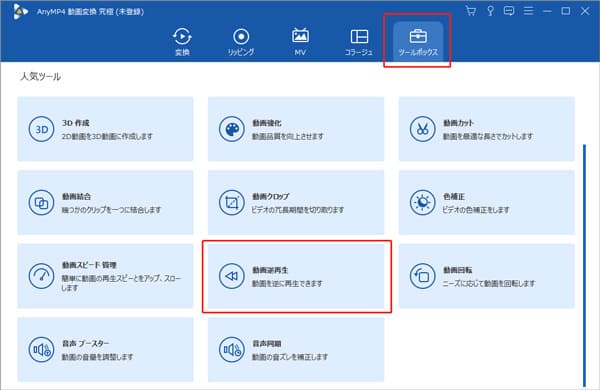The width and height of the screenshot is (600, 390).
Task: Open the 音声同期 tool title
Action: point(267,344)
